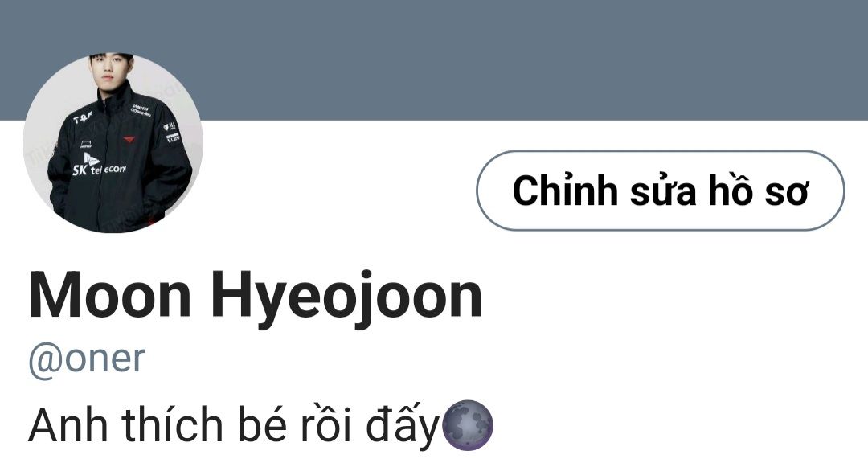Click the word "đấy" in the bio

[402, 425]
